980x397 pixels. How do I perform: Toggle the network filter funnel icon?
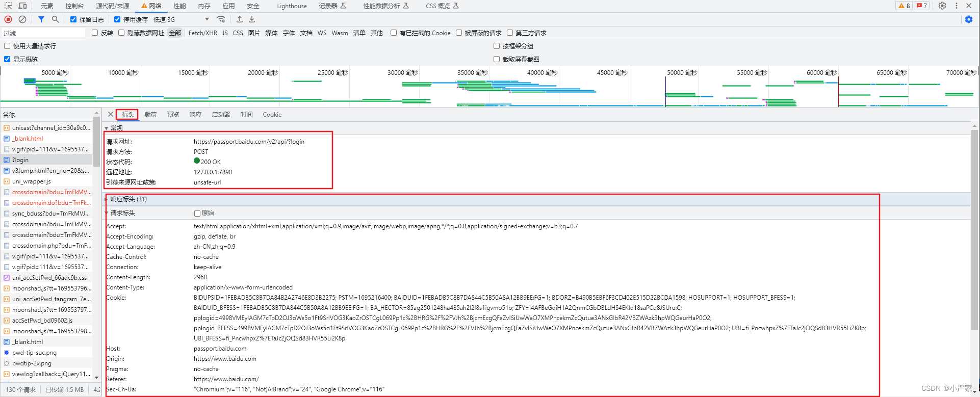coord(41,19)
